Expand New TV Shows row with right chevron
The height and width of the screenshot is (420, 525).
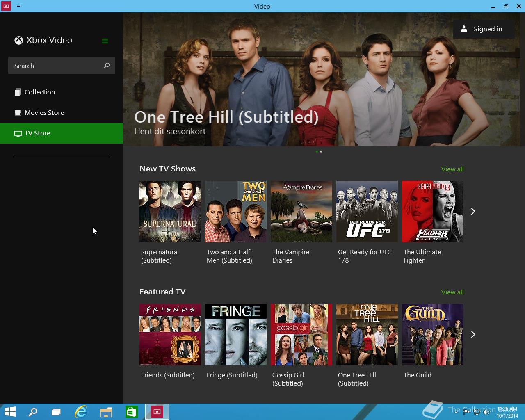click(473, 211)
